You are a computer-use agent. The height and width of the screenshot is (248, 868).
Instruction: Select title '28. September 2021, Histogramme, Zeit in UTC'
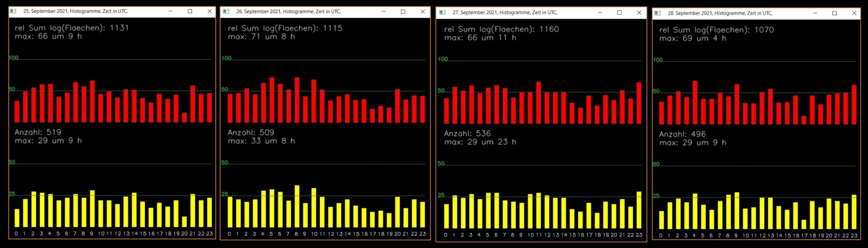pos(720,13)
